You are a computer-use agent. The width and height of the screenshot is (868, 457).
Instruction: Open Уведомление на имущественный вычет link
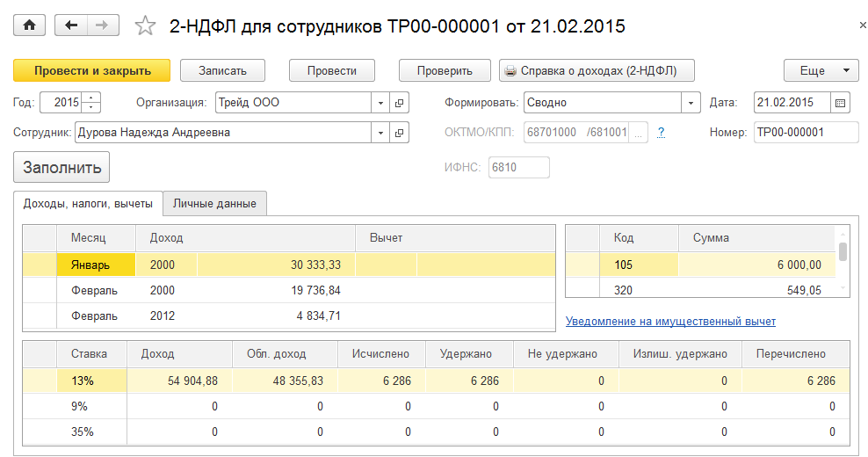(670, 322)
